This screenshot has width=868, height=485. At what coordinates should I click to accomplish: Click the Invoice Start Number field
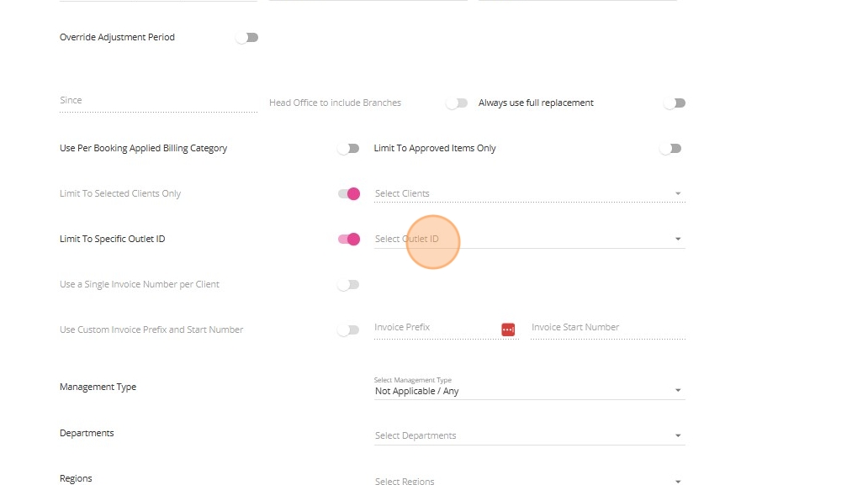608,328
